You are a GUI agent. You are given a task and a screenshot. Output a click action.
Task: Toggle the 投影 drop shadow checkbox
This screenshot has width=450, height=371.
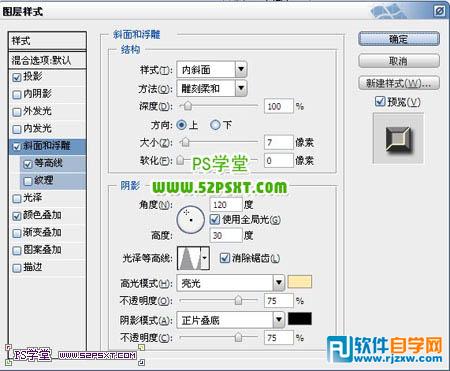coord(17,77)
